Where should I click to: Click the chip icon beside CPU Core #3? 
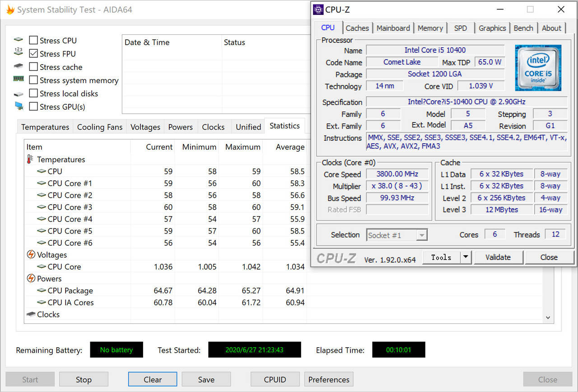[42, 207]
